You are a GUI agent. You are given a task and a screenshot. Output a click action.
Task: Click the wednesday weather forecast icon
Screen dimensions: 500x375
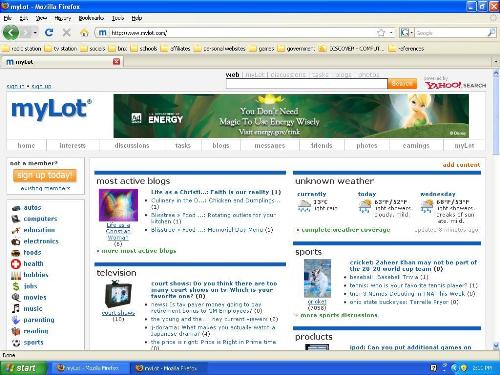pyautogui.click(x=427, y=206)
